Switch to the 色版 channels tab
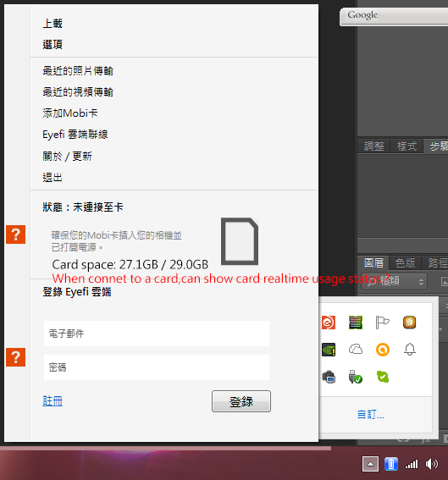448x480 pixels. click(405, 263)
